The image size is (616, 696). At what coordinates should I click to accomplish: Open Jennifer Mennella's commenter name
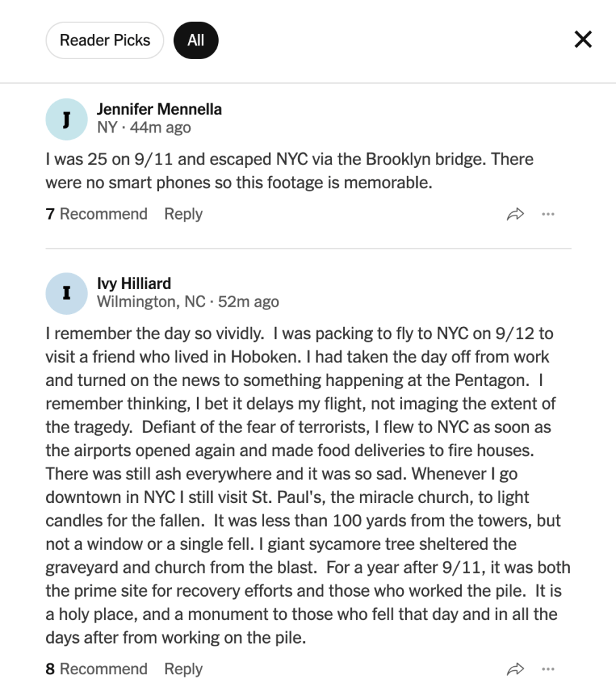[x=159, y=109]
